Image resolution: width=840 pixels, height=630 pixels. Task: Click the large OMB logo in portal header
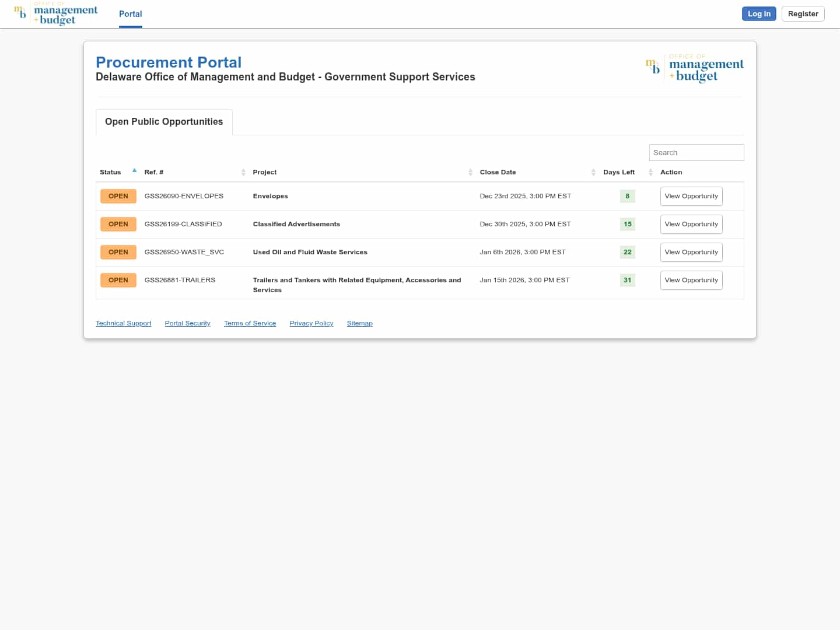tap(694, 69)
